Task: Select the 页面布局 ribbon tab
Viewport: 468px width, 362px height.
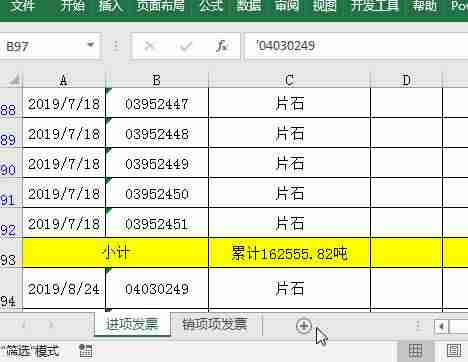Action: point(160,6)
